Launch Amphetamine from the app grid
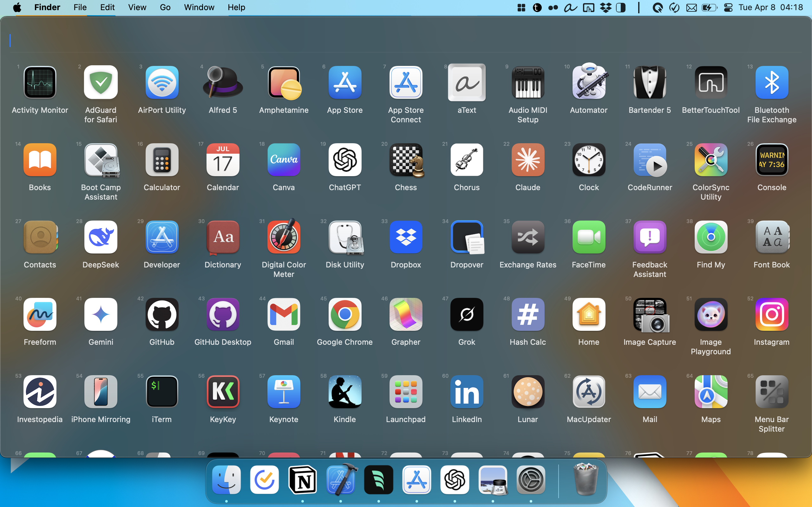The height and width of the screenshot is (507, 812). [284, 82]
